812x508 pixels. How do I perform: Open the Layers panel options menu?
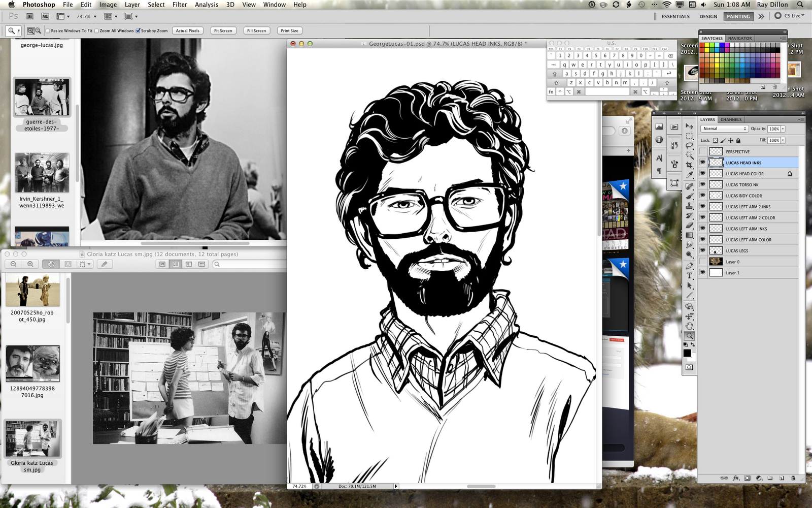click(801, 119)
